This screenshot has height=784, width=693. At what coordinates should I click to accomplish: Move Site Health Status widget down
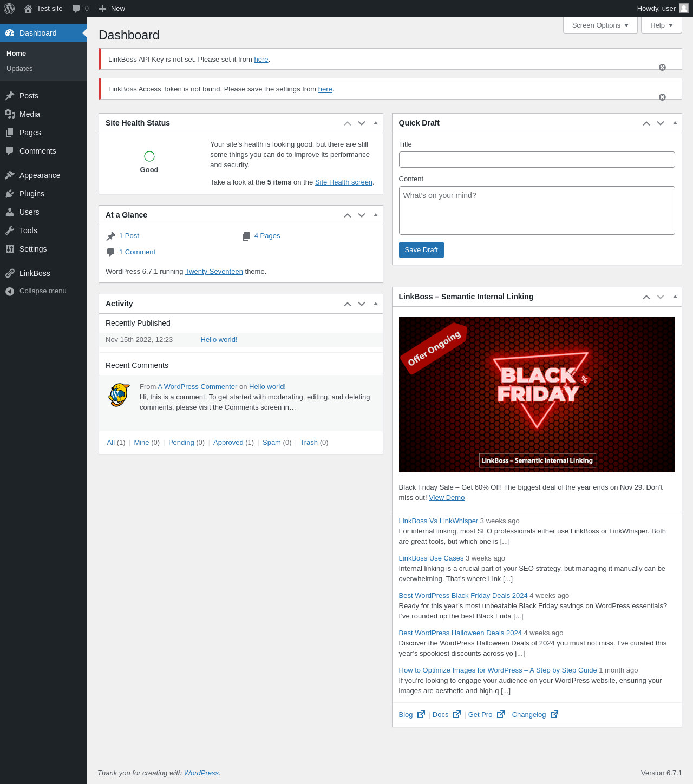click(362, 123)
